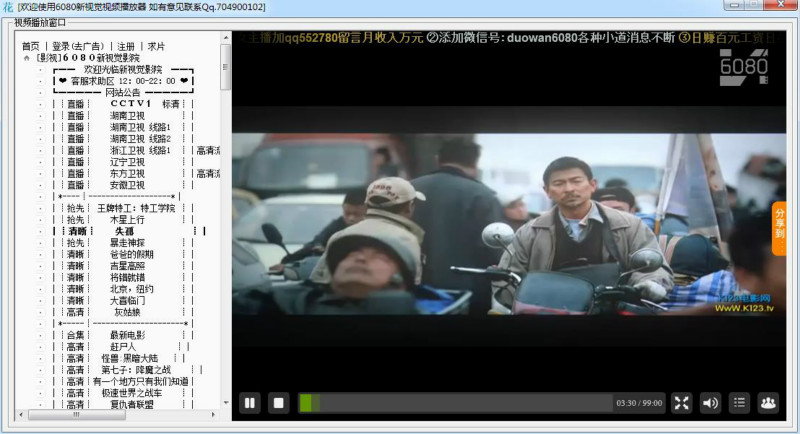Click the people icon in player bar

pyautogui.click(x=768, y=403)
